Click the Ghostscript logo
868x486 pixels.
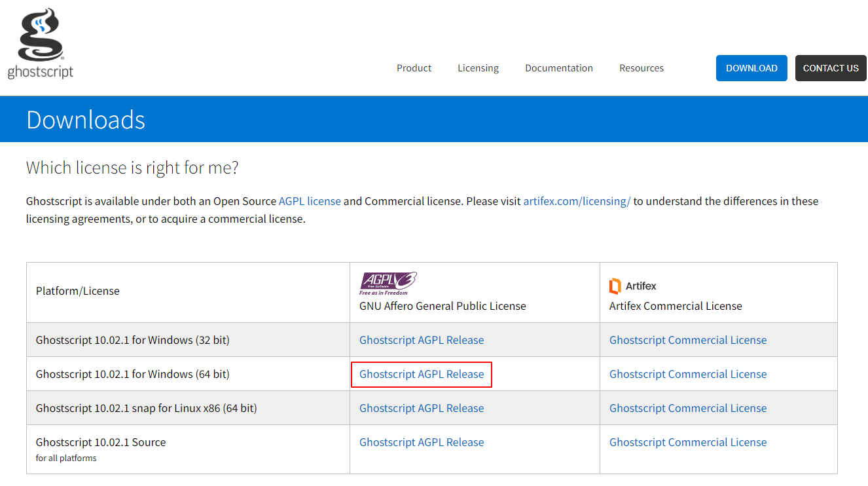tap(41, 43)
